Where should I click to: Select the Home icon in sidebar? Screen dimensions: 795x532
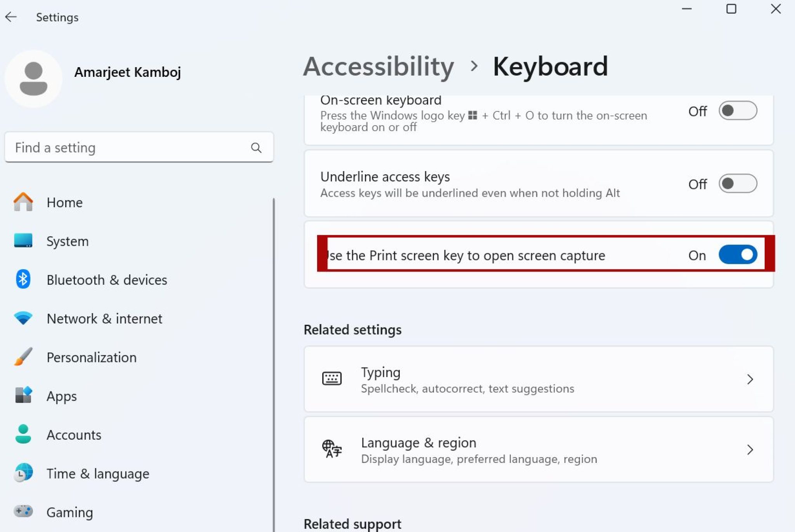tap(23, 202)
